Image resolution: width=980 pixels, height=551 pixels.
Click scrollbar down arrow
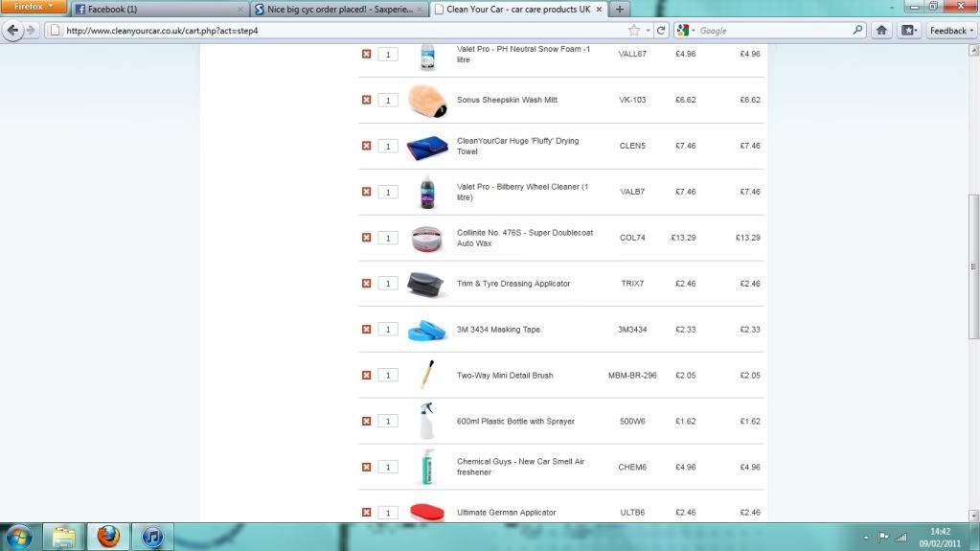pos(973,516)
